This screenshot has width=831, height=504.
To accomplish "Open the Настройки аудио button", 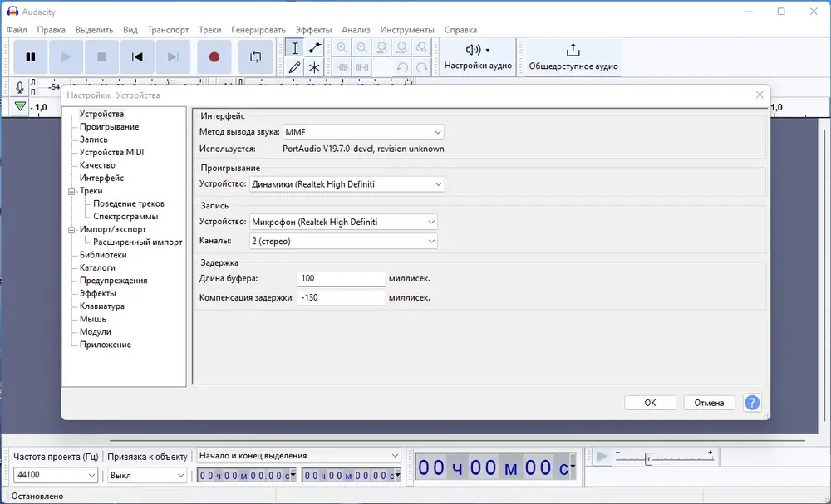I will 478,57.
